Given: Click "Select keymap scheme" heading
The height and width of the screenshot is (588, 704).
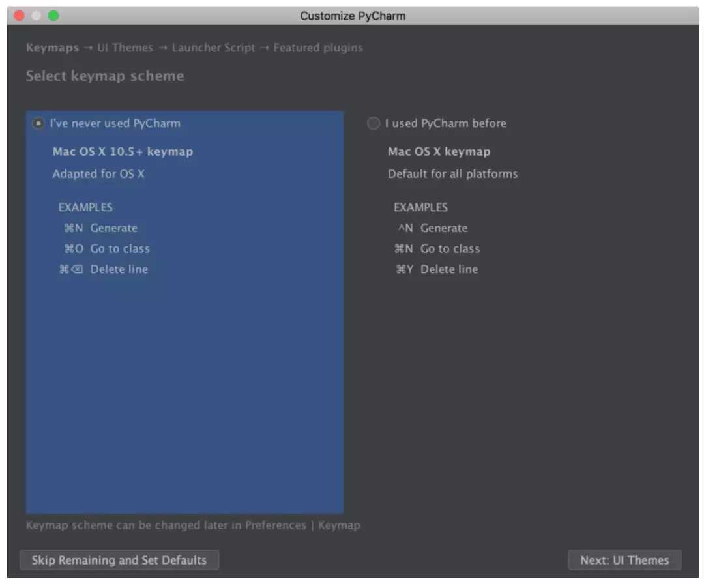Looking at the screenshot, I should (x=105, y=76).
